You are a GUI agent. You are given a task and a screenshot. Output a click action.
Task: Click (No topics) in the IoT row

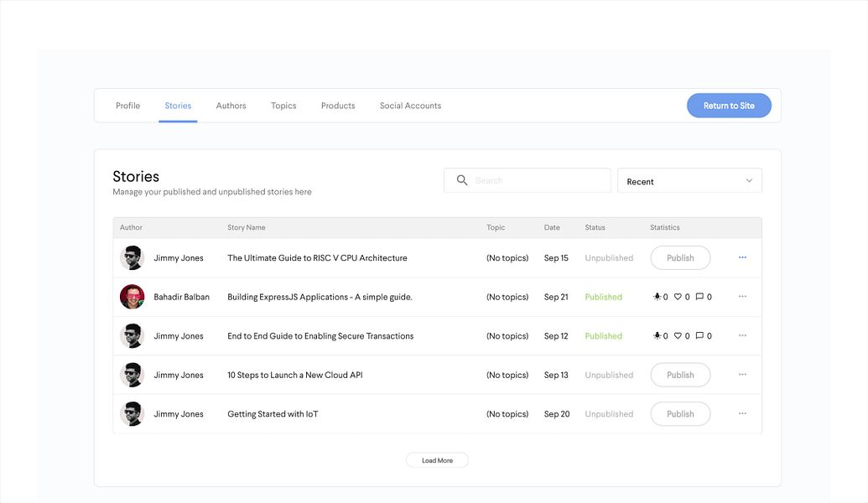pos(507,414)
